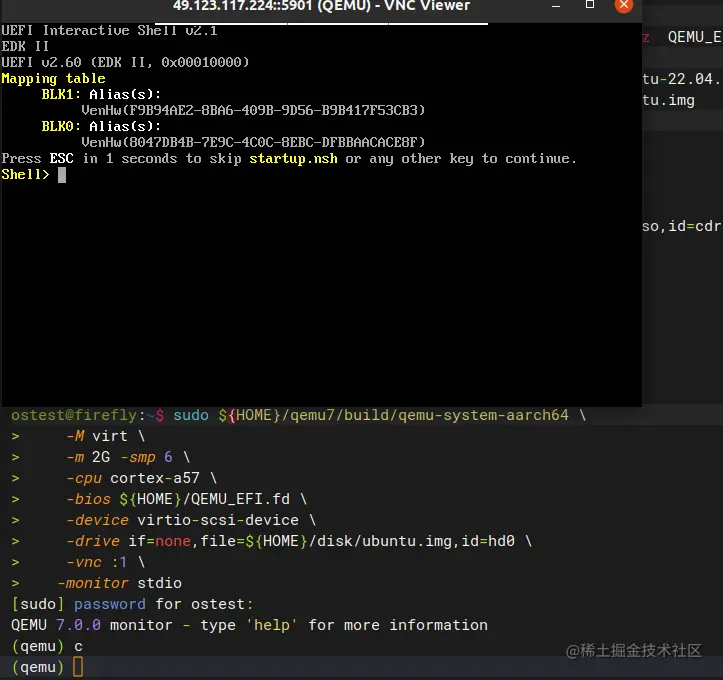
Task: Click the VNC Viewer title bar text
Action: click(321, 6)
